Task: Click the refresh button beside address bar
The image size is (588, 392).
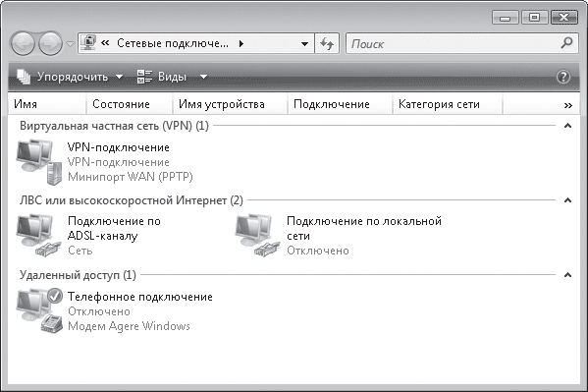Action: [327, 43]
